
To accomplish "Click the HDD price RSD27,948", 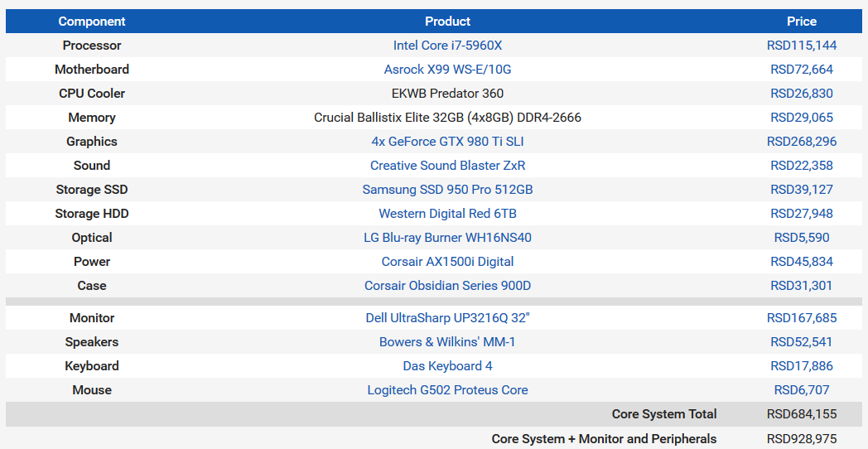I will 802,213.
